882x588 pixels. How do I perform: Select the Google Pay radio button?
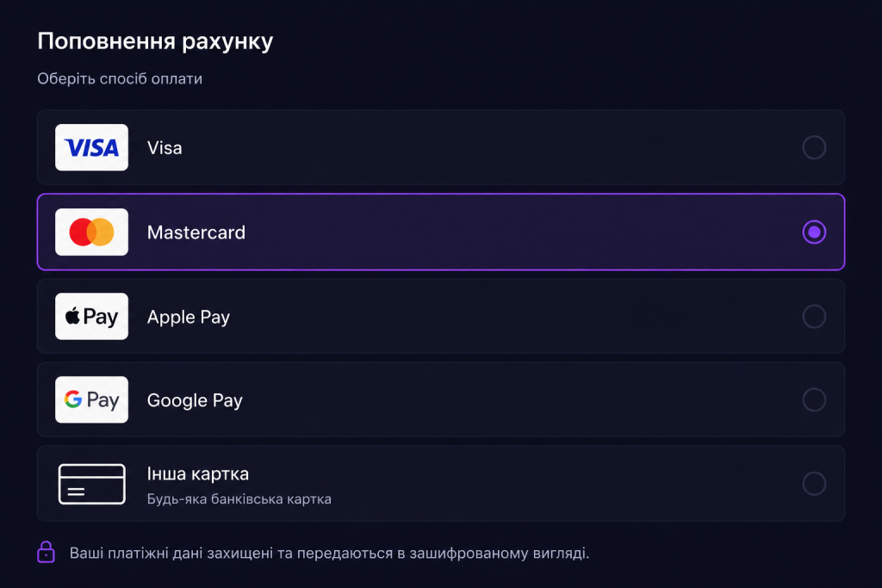tap(814, 399)
